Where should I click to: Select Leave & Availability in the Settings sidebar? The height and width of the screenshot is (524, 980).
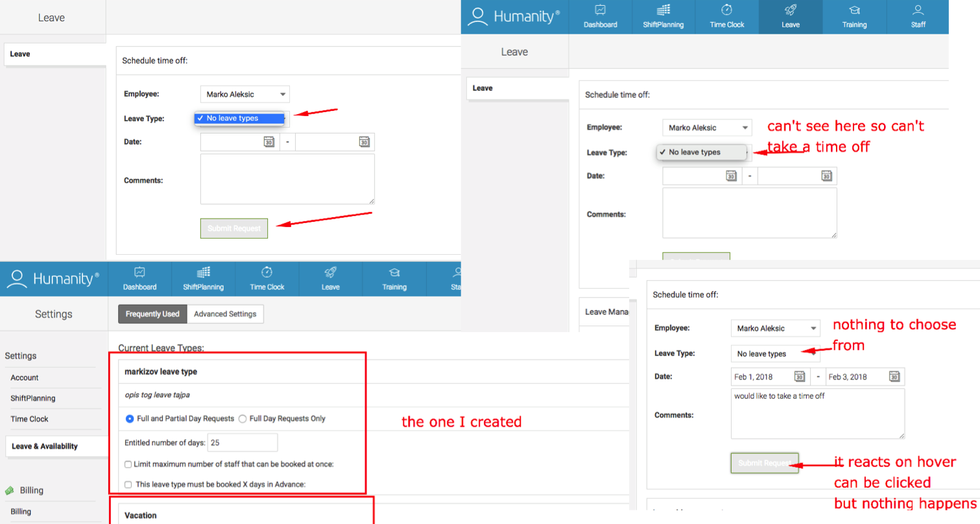(x=56, y=446)
